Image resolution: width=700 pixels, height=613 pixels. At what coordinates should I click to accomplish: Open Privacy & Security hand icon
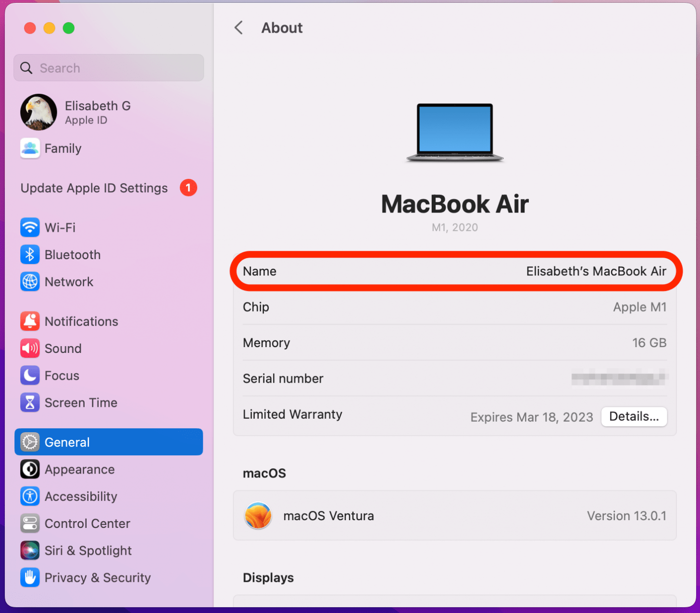pos(30,577)
